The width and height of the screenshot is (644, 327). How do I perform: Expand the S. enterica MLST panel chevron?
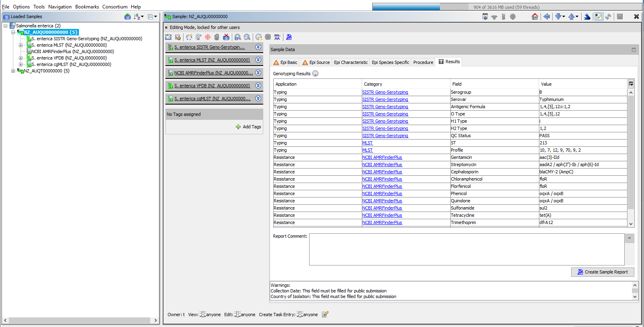[x=258, y=60]
